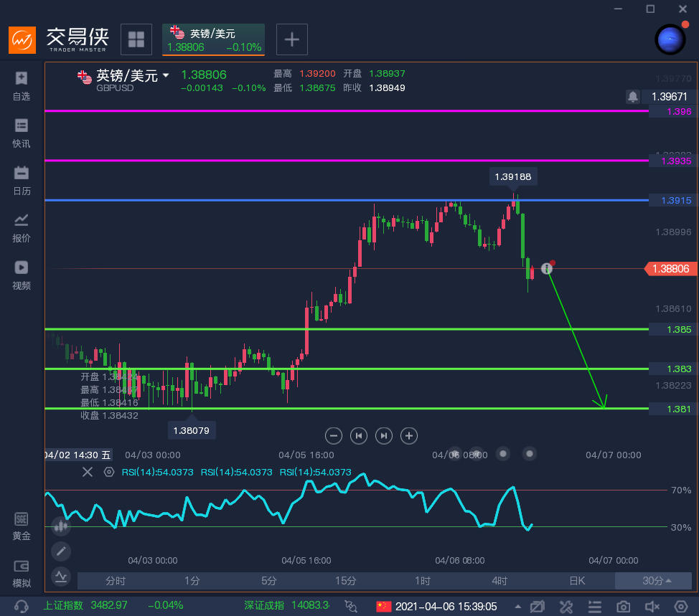Expand the 英镑/美元 symbol dropdown arrow
Screen dimensions: 699x616
[166, 75]
